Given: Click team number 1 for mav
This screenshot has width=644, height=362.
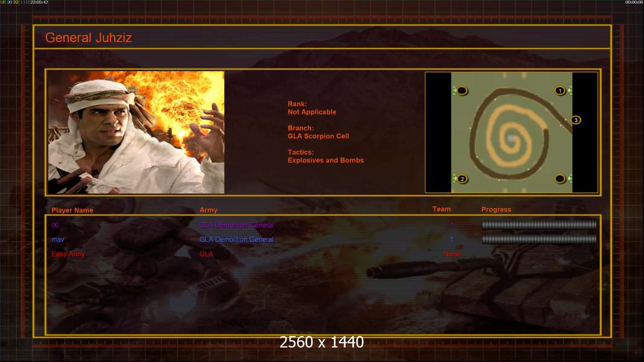Looking at the screenshot, I should click(452, 239).
